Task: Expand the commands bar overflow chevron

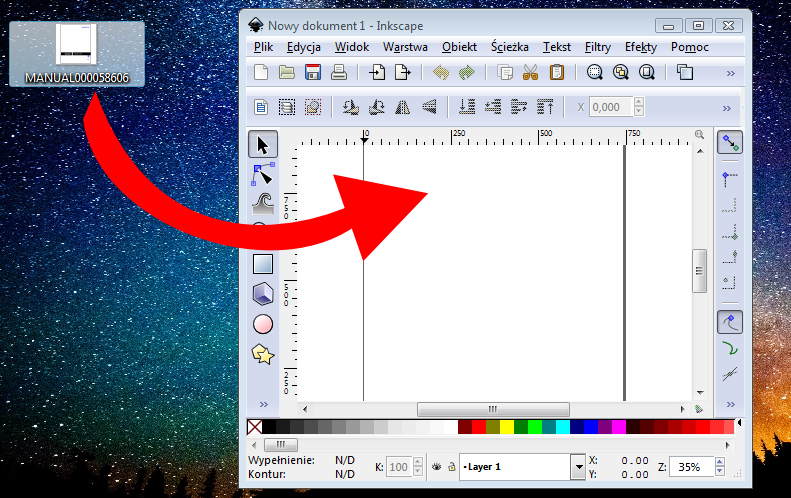Action: 730,74
